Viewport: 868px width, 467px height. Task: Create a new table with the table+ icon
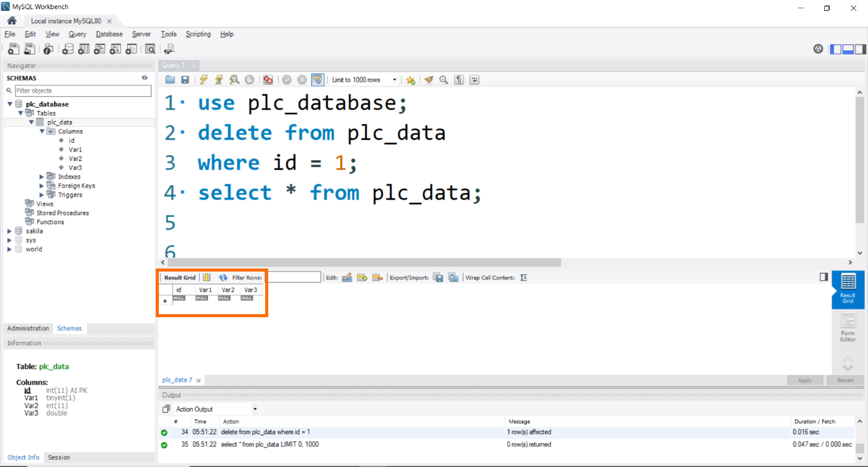pos(83,49)
